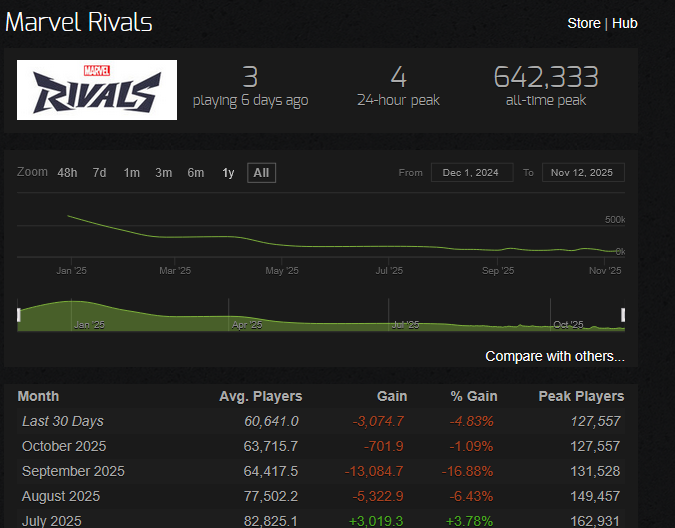Click the Jan '25 main chart axis label

pos(71,271)
